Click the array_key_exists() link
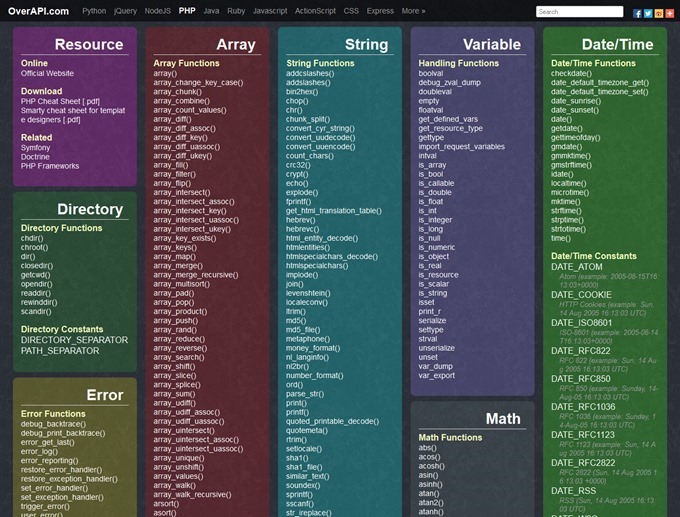 (x=185, y=238)
